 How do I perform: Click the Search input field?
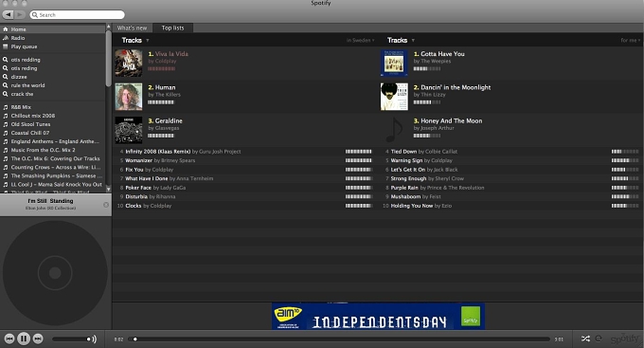pos(78,14)
